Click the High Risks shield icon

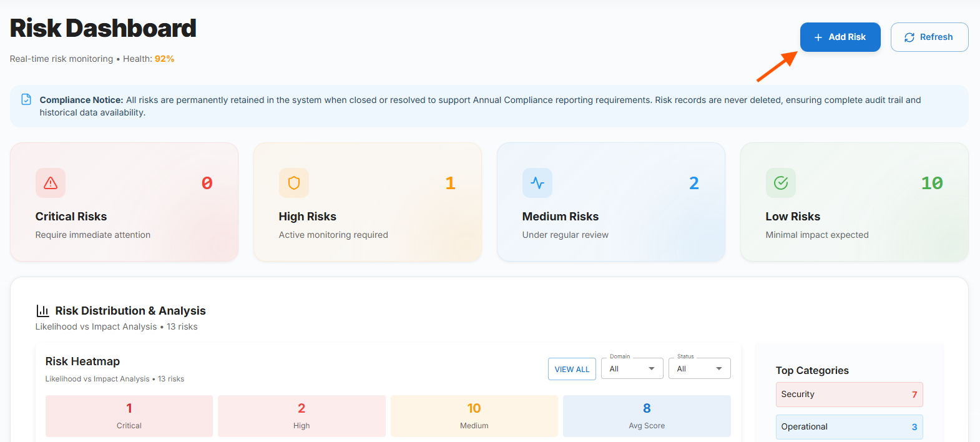(x=294, y=183)
